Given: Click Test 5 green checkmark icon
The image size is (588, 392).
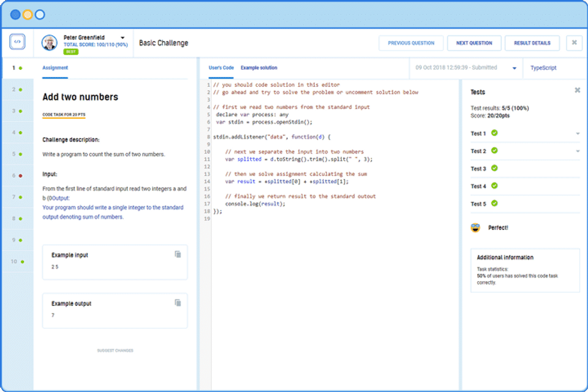Looking at the screenshot, I should pyautogui.click(x=494, y=203).
